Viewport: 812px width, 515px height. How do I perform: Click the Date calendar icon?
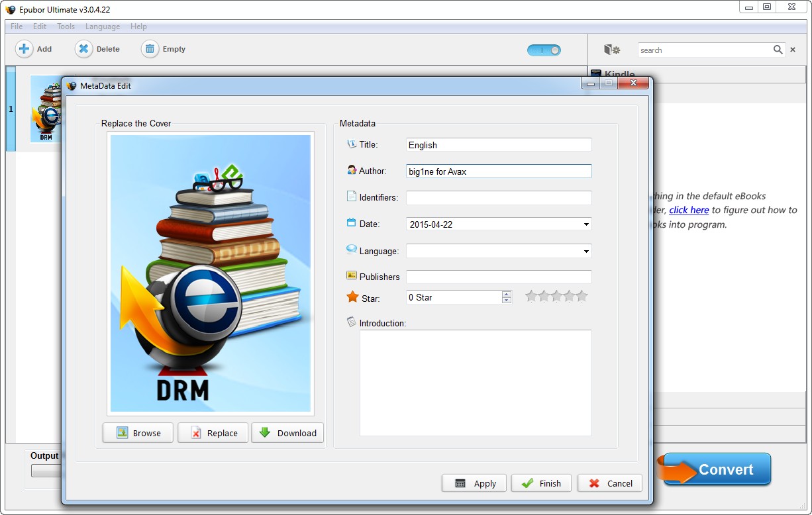[x=352, y=223]
